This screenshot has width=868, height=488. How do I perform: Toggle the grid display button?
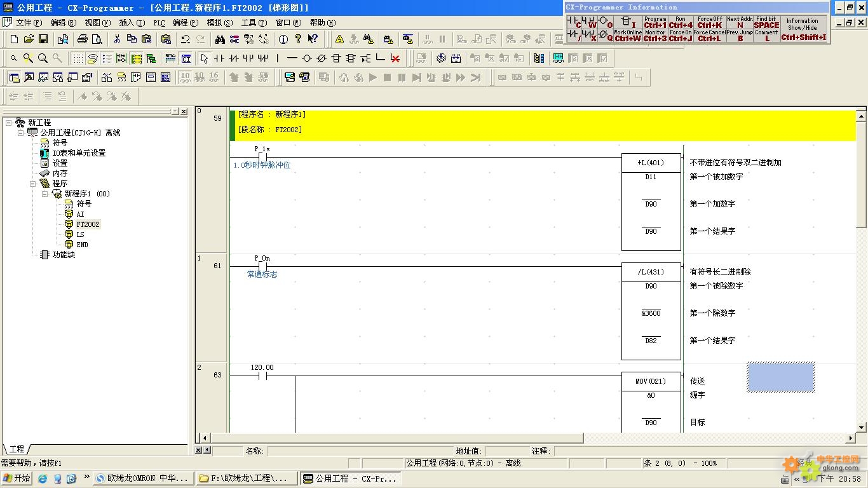78,58
